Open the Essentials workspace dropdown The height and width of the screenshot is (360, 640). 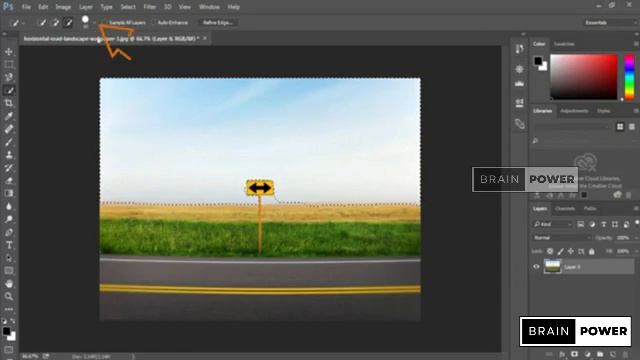(x=610, y=23)
